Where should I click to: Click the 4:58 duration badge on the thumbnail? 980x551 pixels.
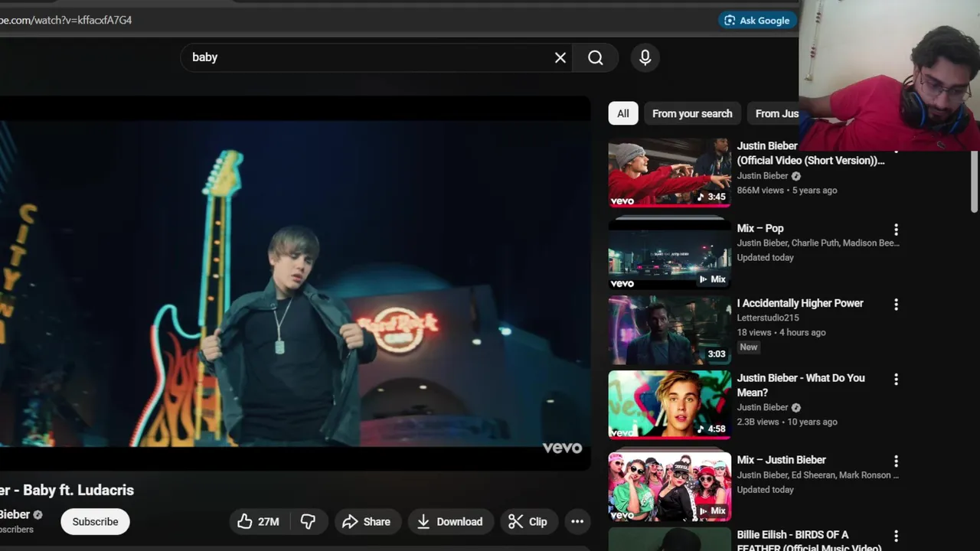coord(713,429)
